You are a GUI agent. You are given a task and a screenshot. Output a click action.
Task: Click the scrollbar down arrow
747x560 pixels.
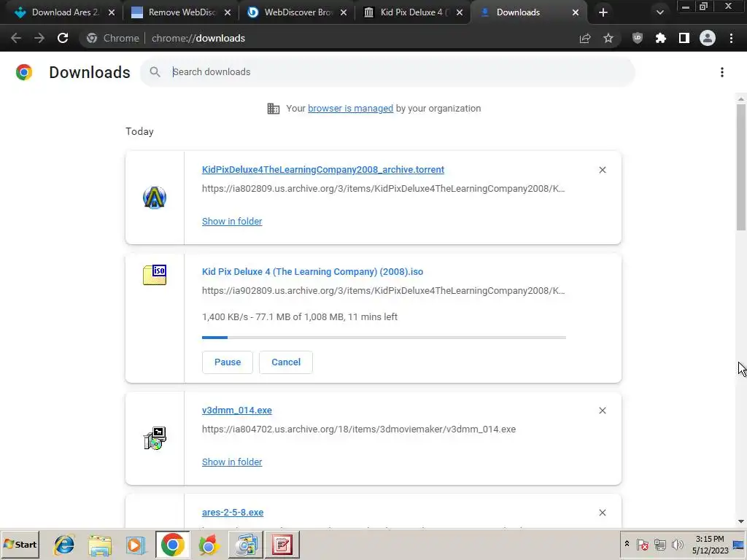(x=741, y=521)
